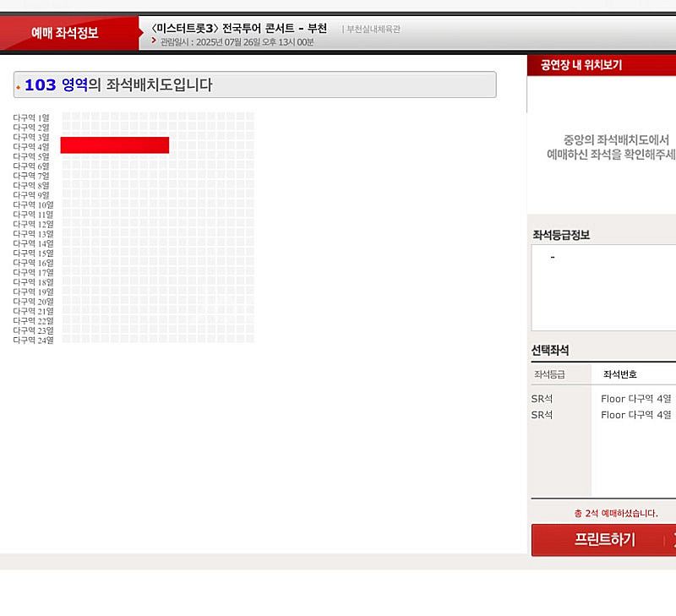
Task: Click the venue name 부천실내체육관
Action: (x=373, y=29)
